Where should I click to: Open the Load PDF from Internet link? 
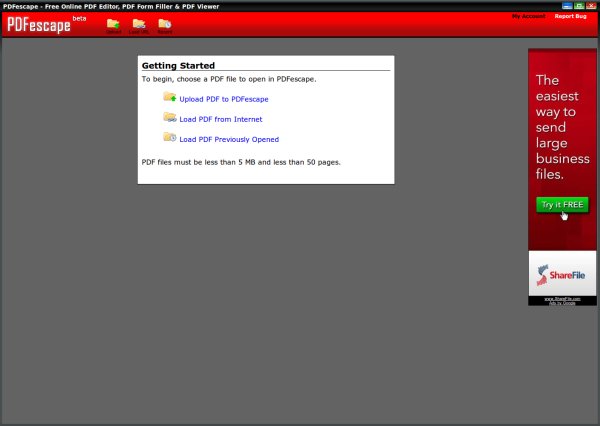point(221,119)
